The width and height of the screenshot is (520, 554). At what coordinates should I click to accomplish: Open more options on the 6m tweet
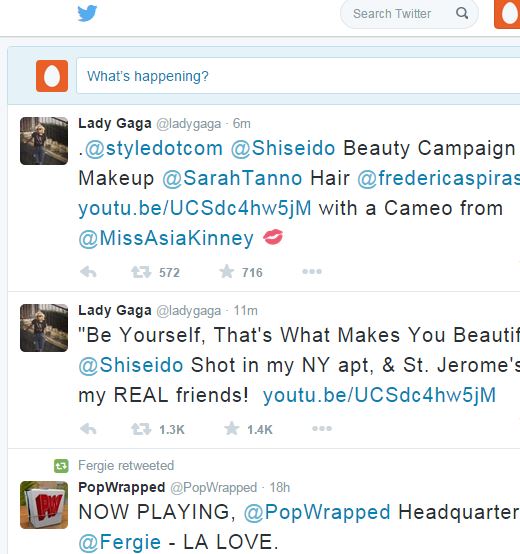[x=312, y=271]
